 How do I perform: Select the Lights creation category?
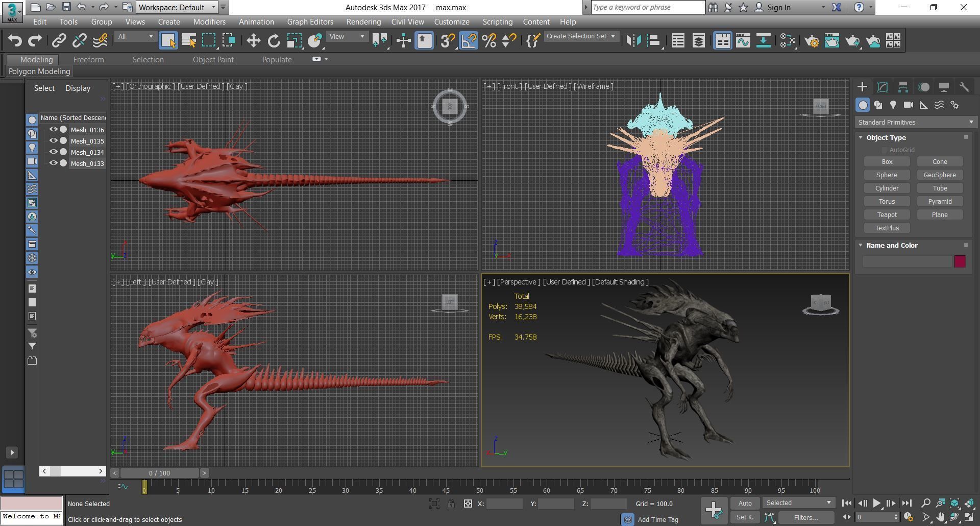[893, 105]
